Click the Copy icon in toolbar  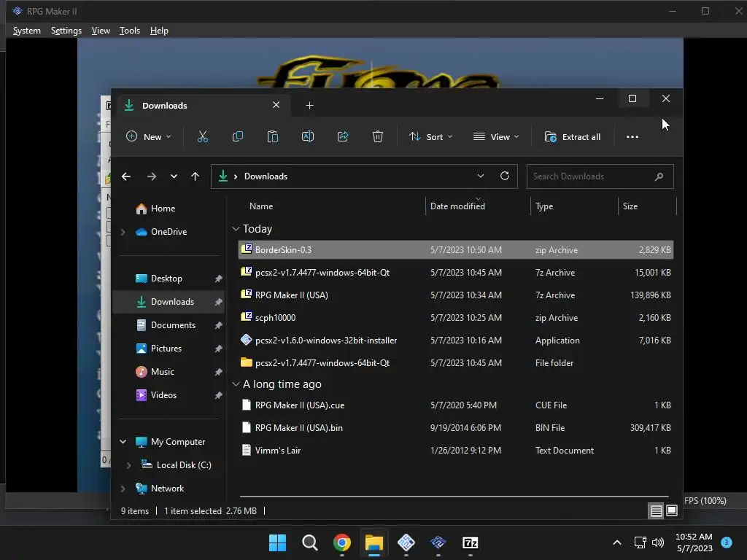coord(238,137)
